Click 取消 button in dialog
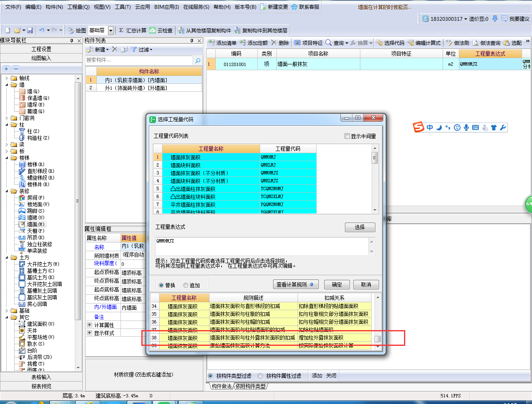This screenshot has width=532, height=404. pos(366,284)
